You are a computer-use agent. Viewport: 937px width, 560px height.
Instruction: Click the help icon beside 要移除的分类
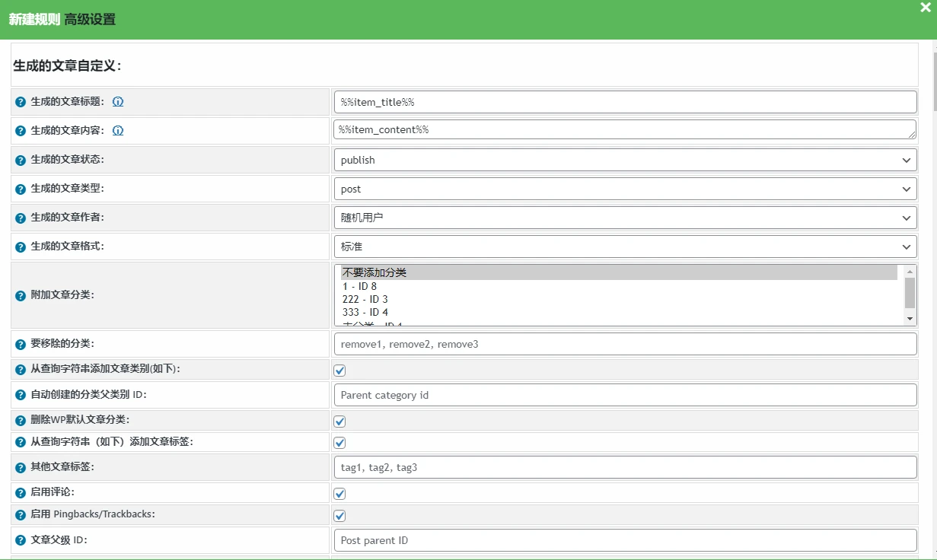point(19,343)
